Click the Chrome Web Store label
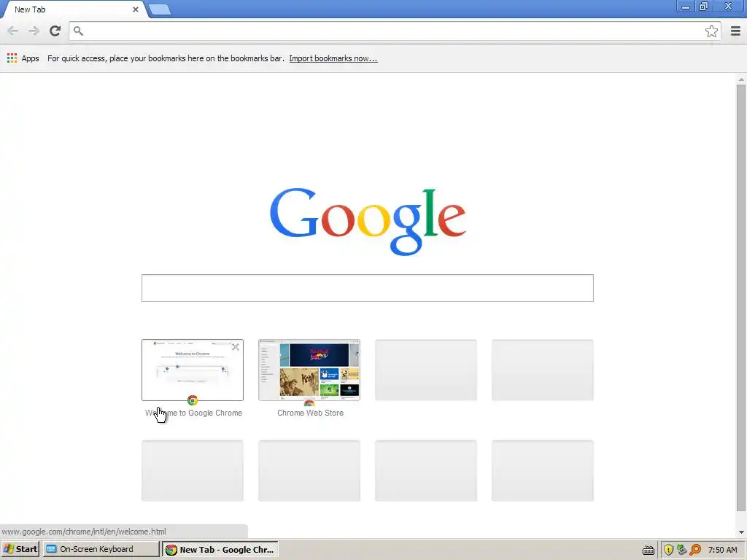Screen dimensions: 747x560 click(310, 413)
